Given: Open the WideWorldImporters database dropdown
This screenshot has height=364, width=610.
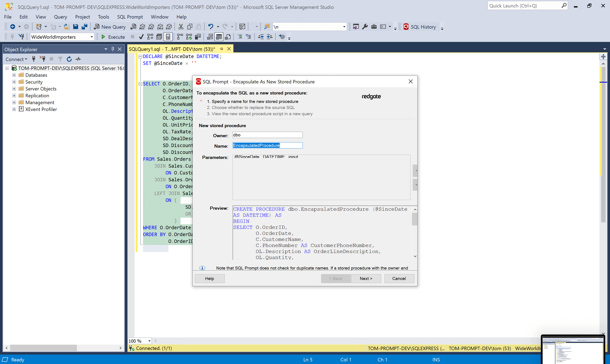Looking at the screenshot, I should (92, 37).
